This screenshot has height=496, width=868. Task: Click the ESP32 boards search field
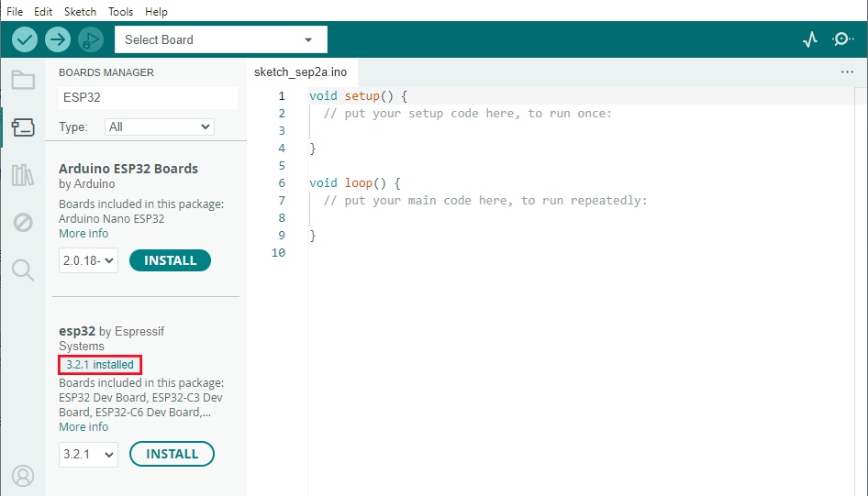tap(148, 97)
